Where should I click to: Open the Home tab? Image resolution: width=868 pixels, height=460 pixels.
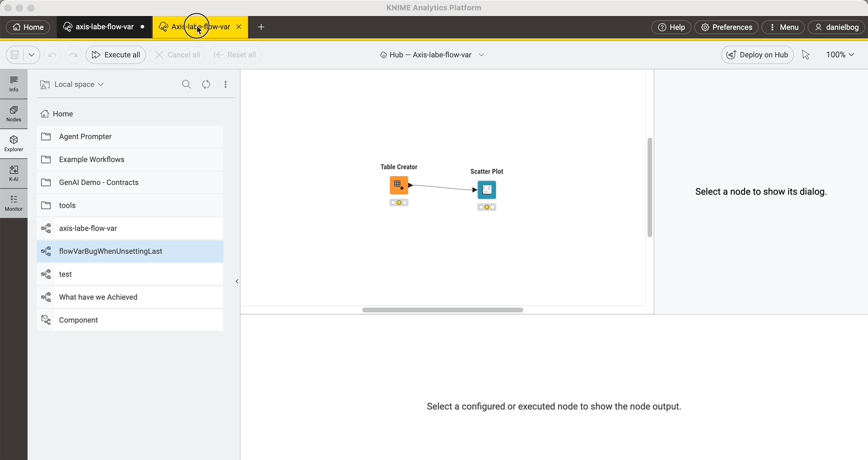point(28,27)
